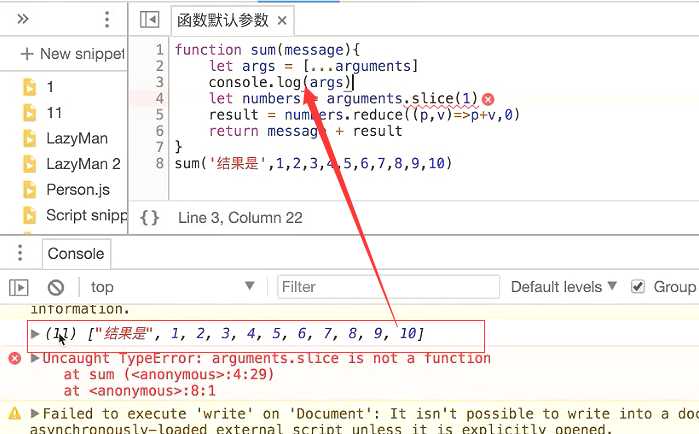
Task: Open the <anonymous>:8:1 source link
Action: pos(152,391)
